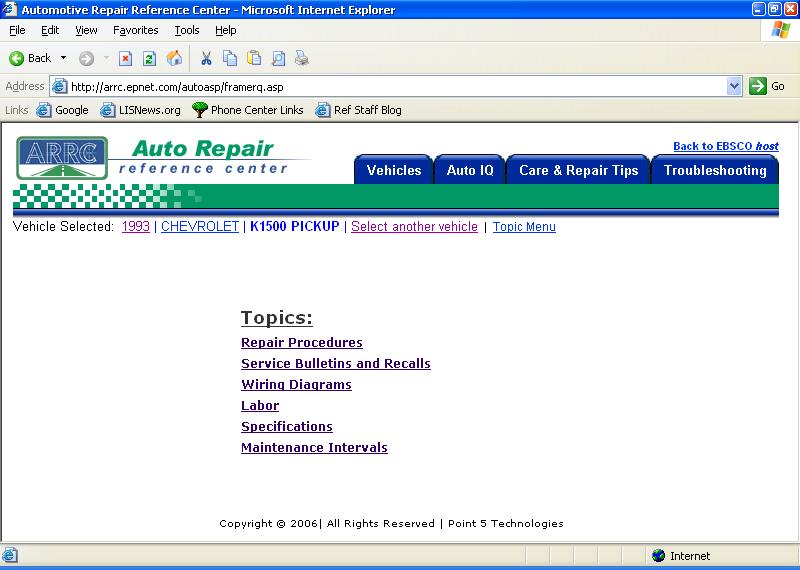Open Ref Staff Blog shortcut

coord(358,110)
